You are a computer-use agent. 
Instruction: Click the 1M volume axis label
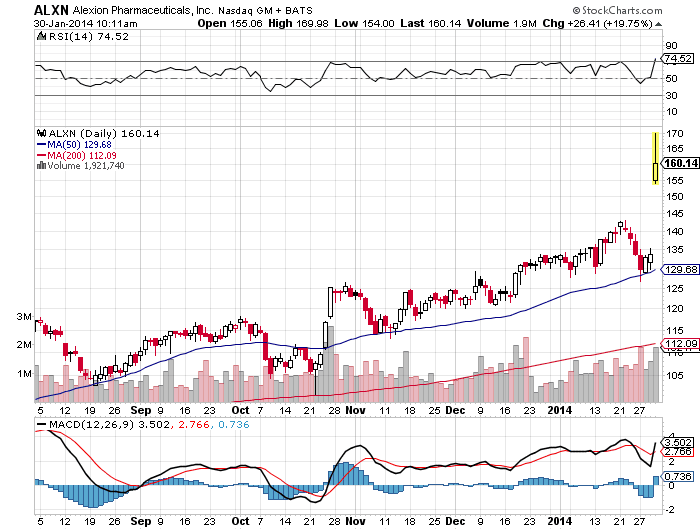[x=24, y=373]
